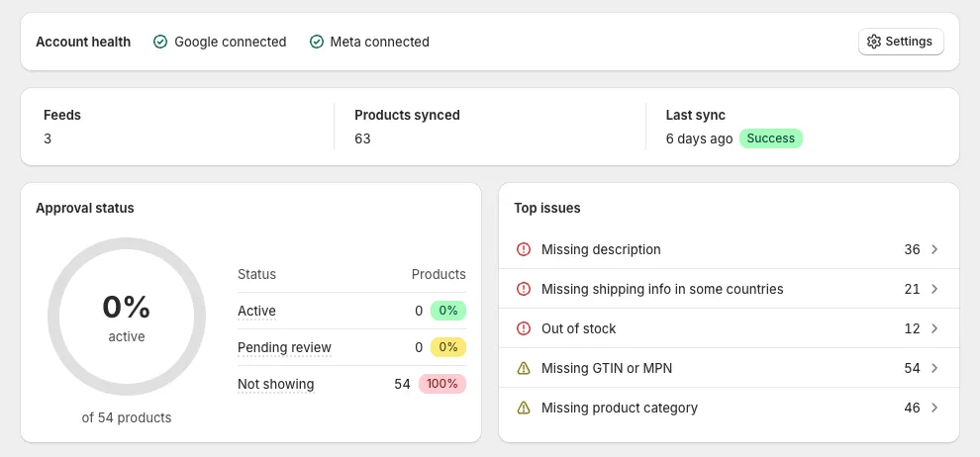Image resolution: width=980 pixels, height=457 pixels.
Task: Click the Success sync status badge
Action: [770, 138]
